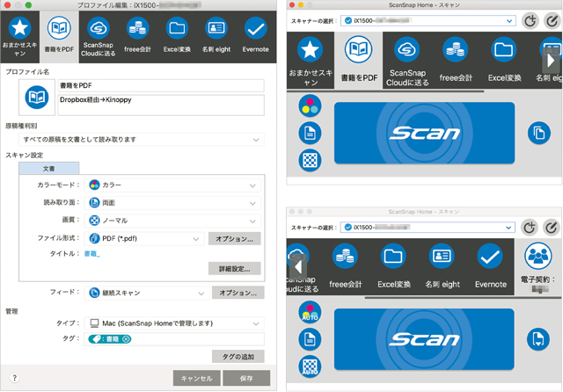Click file format オプション button
563x392 pixels.
[235, 239]
